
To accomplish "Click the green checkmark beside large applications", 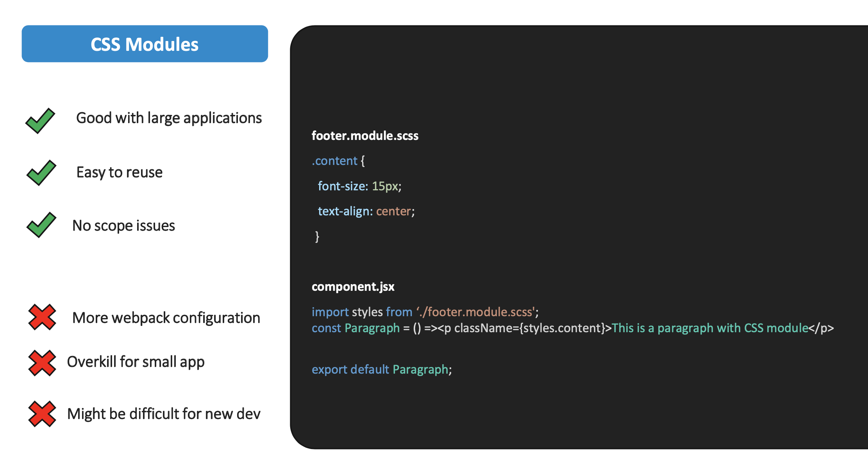I will [40, 121].
